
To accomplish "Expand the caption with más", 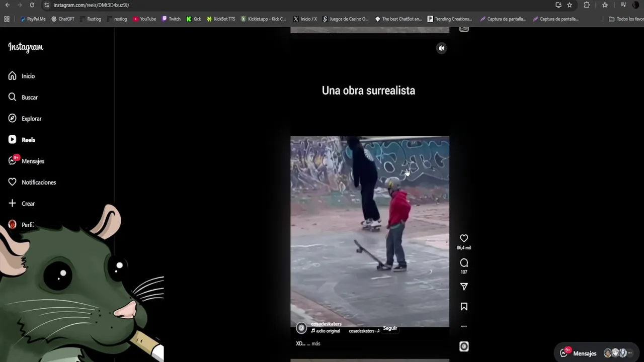I will tap(316, 343).
